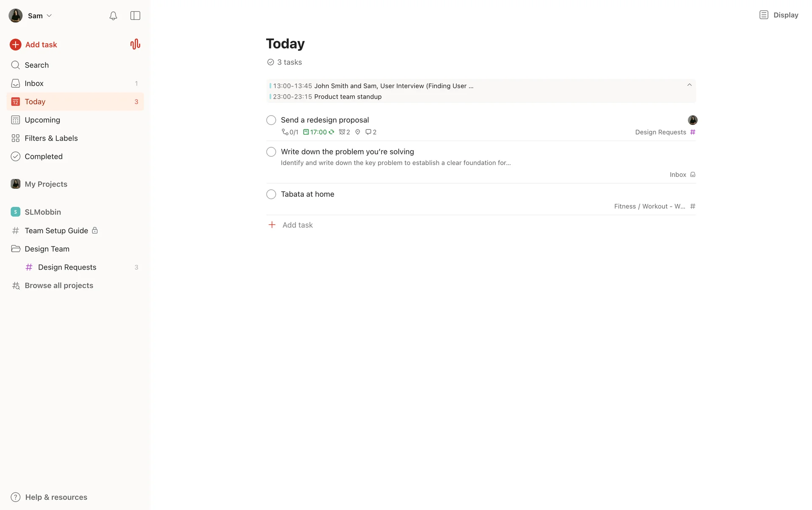The image size is (812, 510).
Task: Click the subtask count icon showing 0/1
Action: point(285,132)
